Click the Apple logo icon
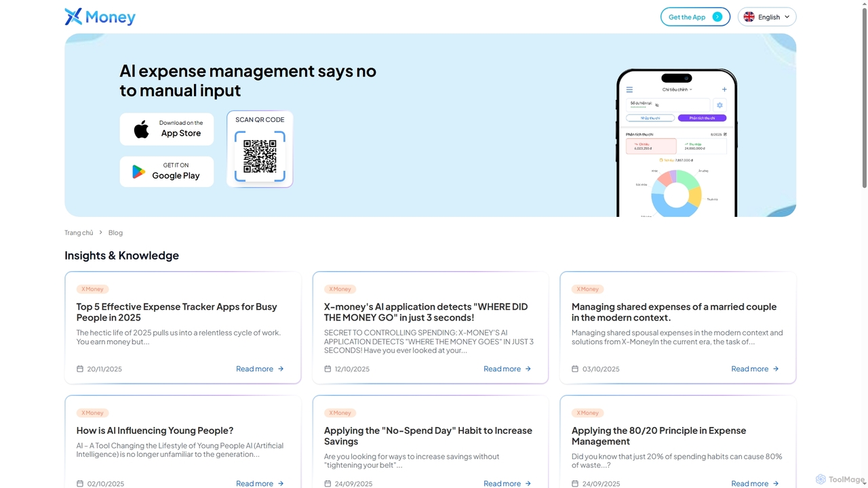This screenshot has width=868, height=488. 141,129
